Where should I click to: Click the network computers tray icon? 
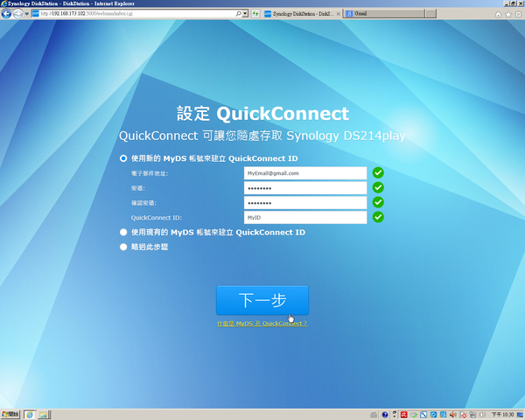[472, 415]
